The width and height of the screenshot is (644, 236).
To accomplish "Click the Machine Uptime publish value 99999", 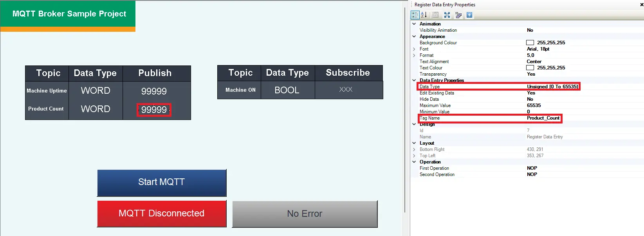I will 154,91.
